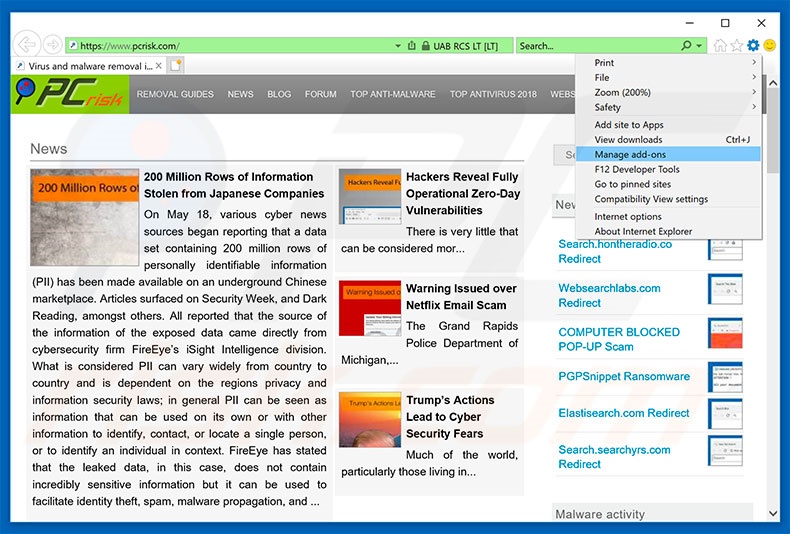Open Hackers Reveal Zero-Day Vulnerabilities headline
Screen dimensions: 790x534
(463, 193)
